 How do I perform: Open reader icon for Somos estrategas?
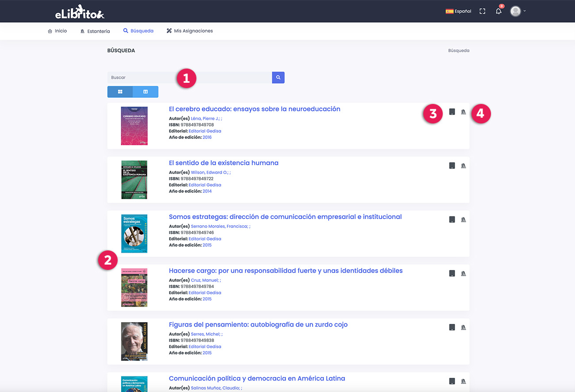452,219
